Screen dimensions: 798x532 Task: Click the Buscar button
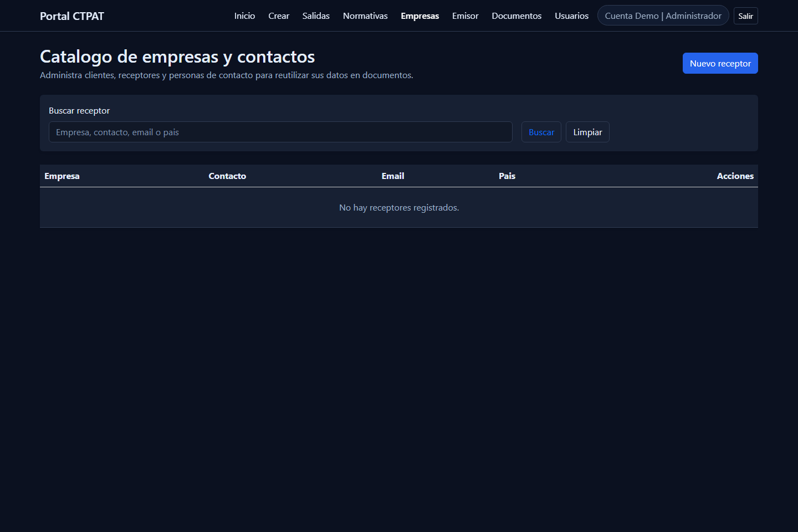[x=541, y=132]
